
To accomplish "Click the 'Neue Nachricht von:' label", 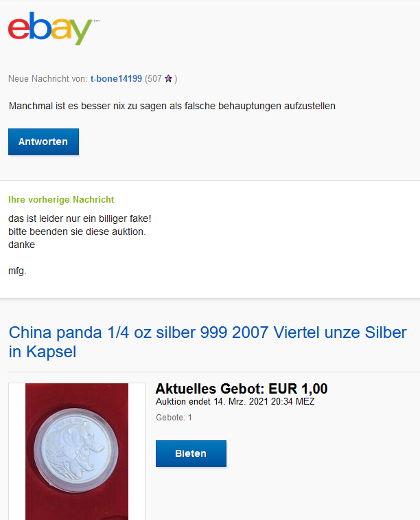I will (x=48, y=78).
